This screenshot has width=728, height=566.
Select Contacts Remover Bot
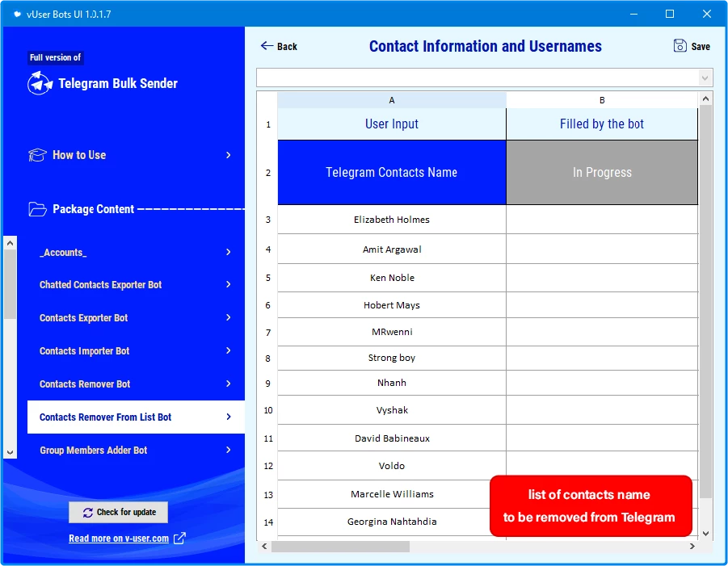click(136, 384)
